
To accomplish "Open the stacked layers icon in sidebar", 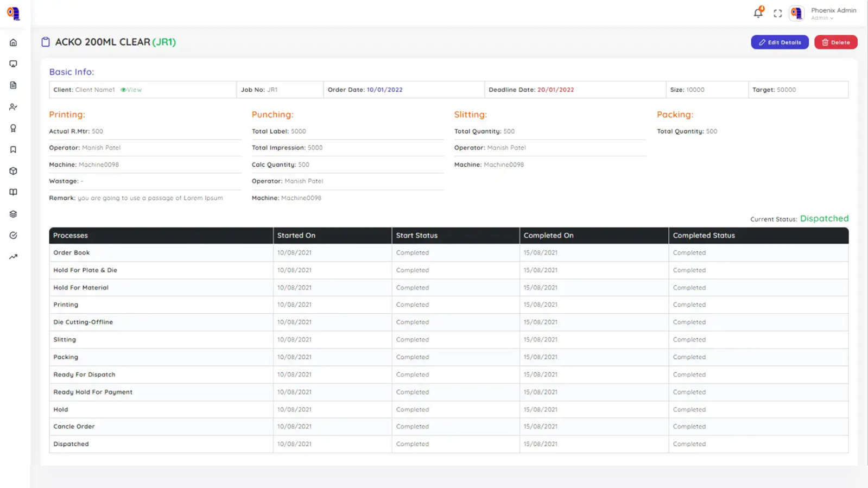I will coord(13,214).
